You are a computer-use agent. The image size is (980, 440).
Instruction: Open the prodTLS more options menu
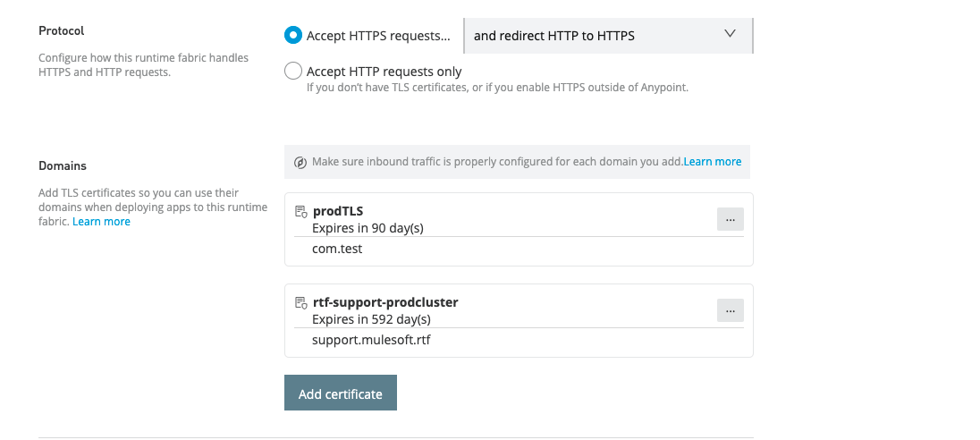click(x=730, y=219)
